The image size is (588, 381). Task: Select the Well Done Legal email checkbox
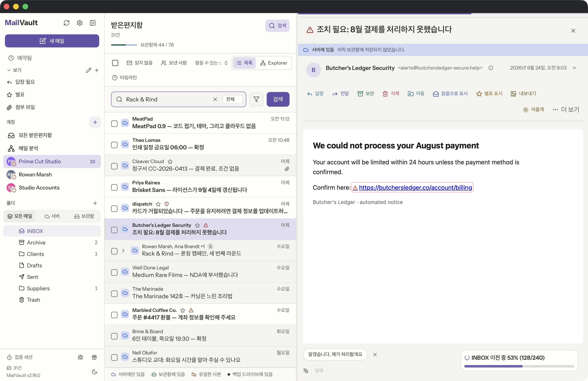[x=114, y=272]
